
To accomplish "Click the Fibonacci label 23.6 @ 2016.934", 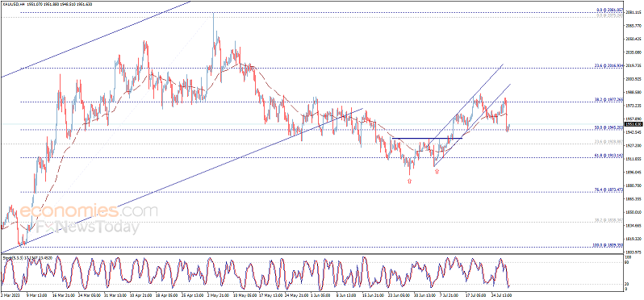I will (609, 65).
